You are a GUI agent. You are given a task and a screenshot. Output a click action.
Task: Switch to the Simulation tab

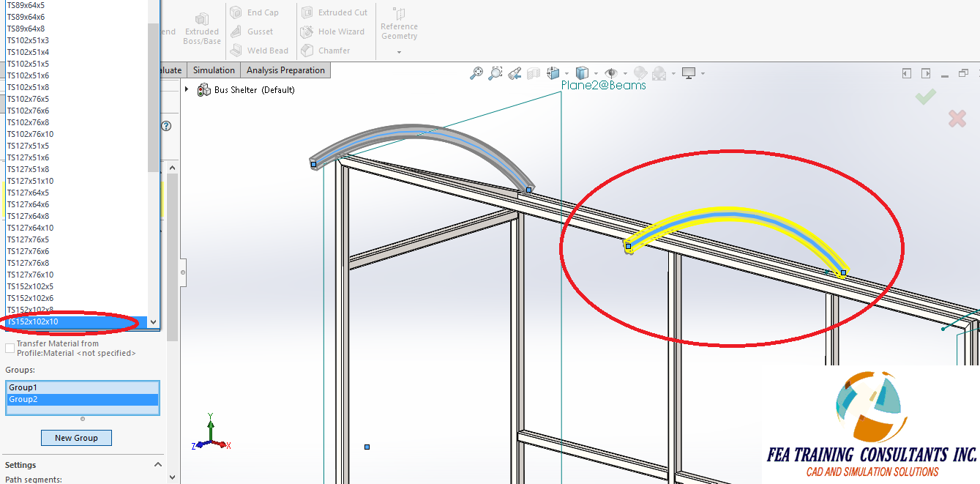click(x=213, y=70)
